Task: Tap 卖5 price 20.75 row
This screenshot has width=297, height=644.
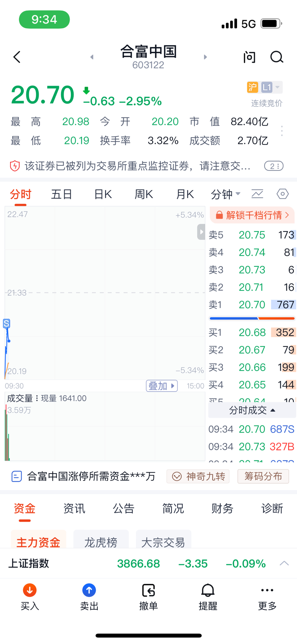Action: click(252, 235)
